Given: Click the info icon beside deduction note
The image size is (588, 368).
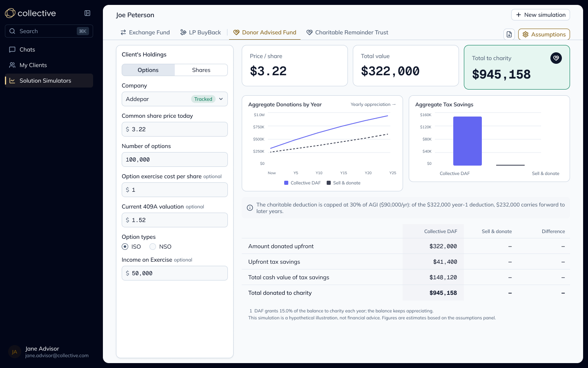Looking at the screenshot, I should pyautogui.click(x=250, y=208).
